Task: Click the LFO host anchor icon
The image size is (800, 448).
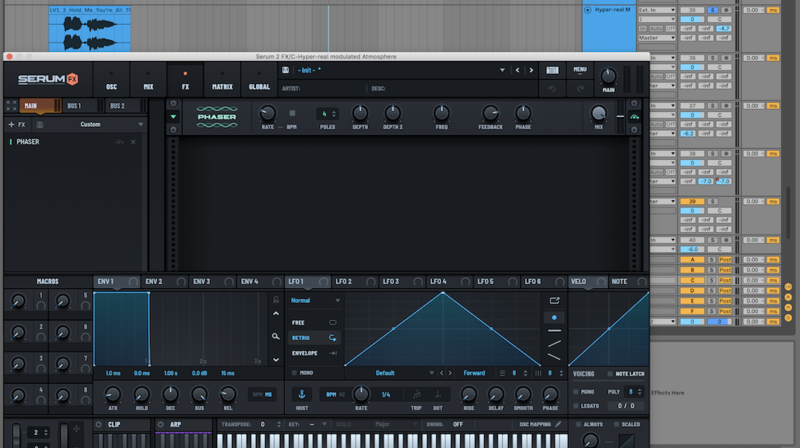Action: [x=302, y=394]
